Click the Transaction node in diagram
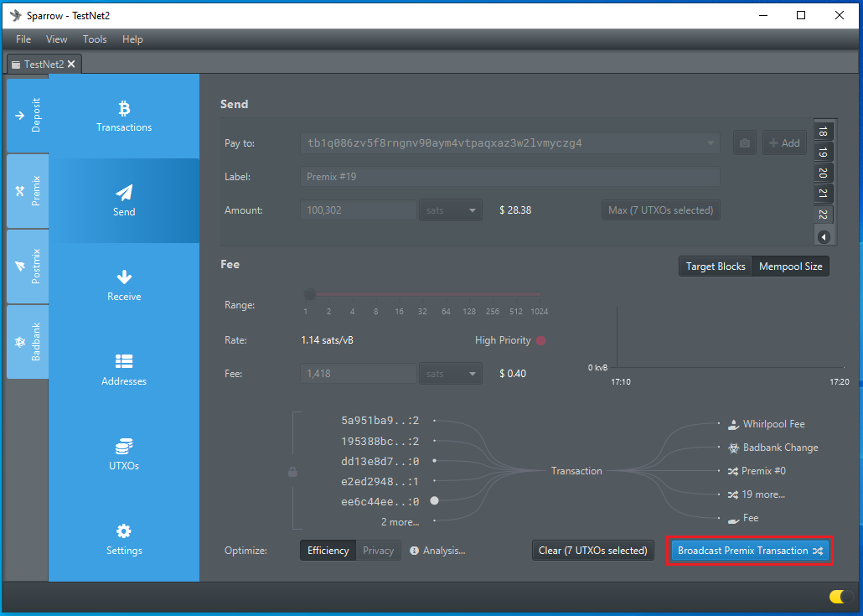Viewport: 863px width, 616px height. coord(576,471)
